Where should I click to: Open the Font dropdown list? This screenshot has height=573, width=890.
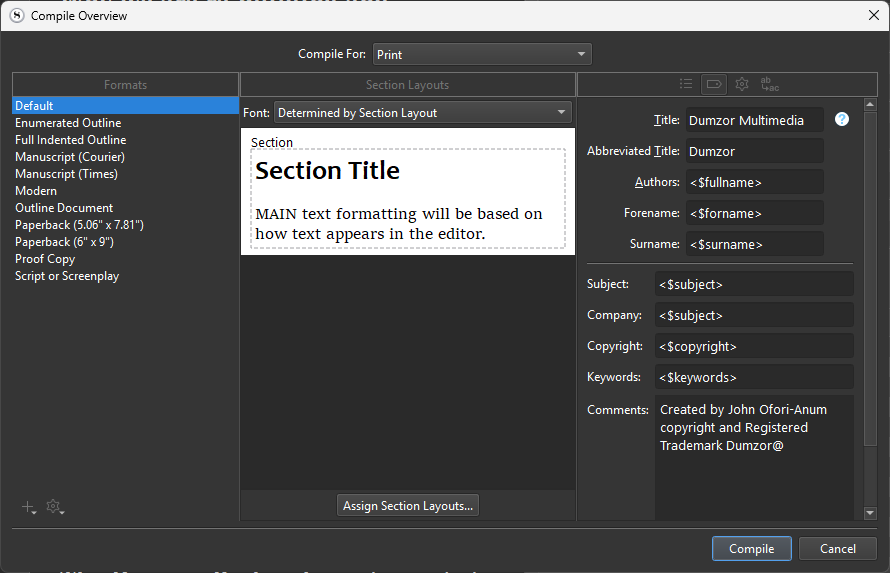pos(423,113)
